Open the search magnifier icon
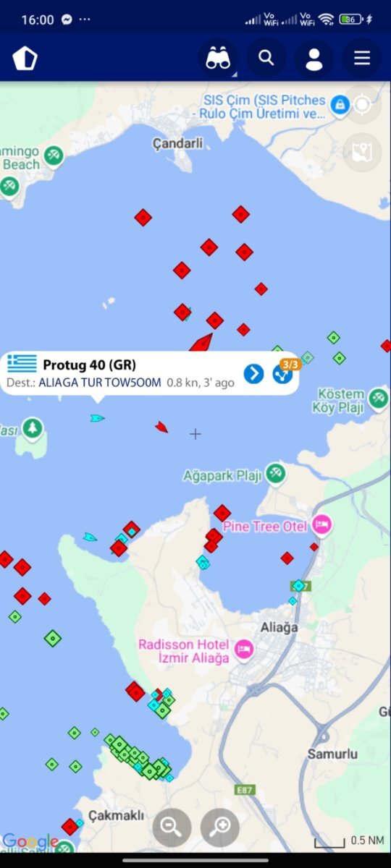 (x=266, y=59)
